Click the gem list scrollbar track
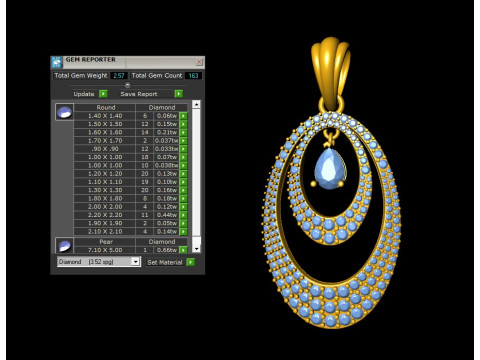The width and height of the screenshot is (480, 360). point(196,172)
